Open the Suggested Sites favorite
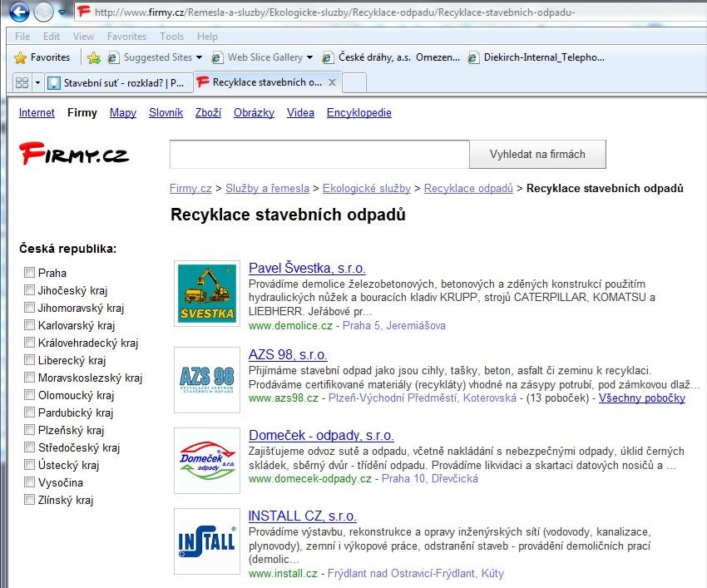The image size is (707, 588). [x=150, y=57]
